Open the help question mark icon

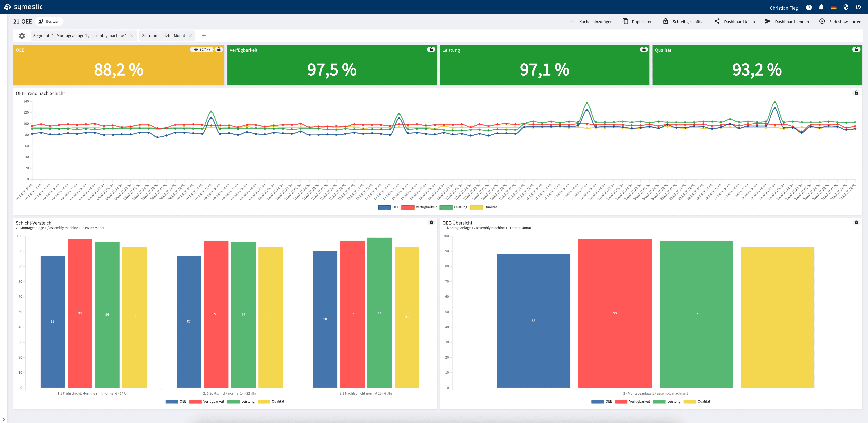click(809, 7)
